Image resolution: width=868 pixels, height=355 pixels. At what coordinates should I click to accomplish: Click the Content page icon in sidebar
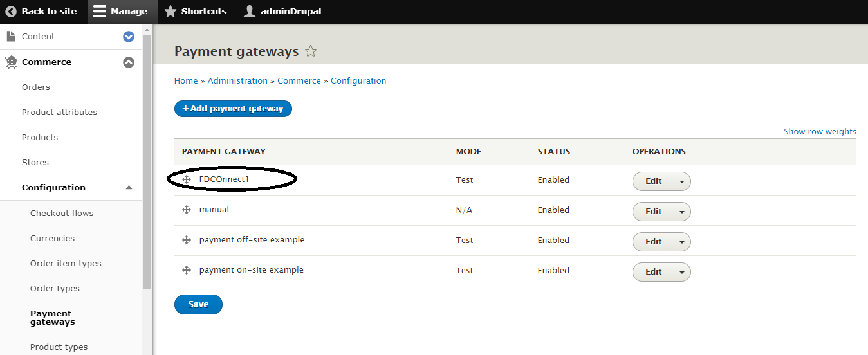(11, 37)
